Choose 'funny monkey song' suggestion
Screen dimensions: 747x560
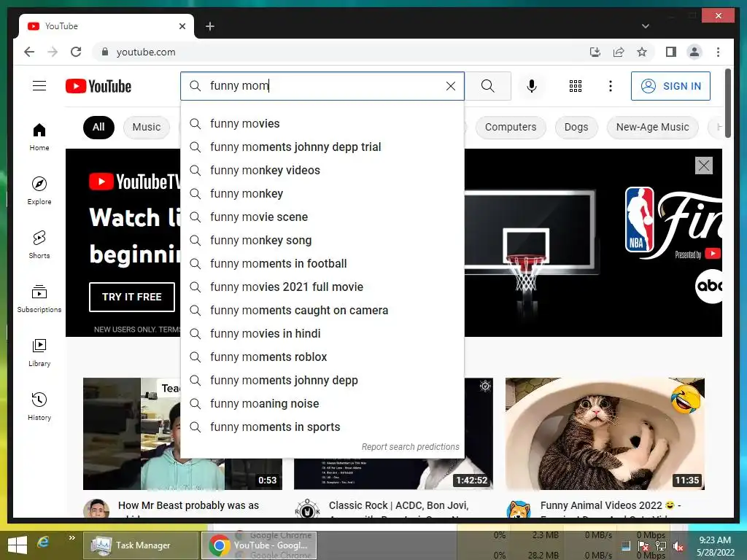click(x=322, y=241)
